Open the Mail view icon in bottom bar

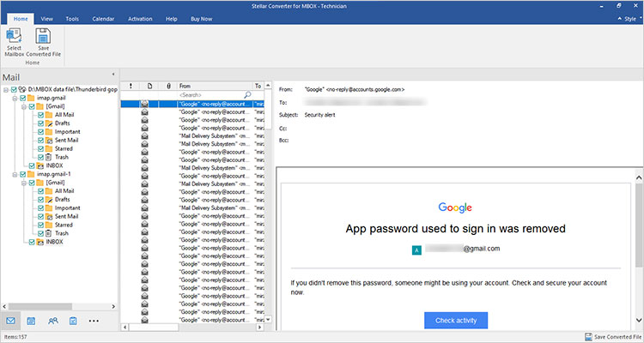coord(10,321)
